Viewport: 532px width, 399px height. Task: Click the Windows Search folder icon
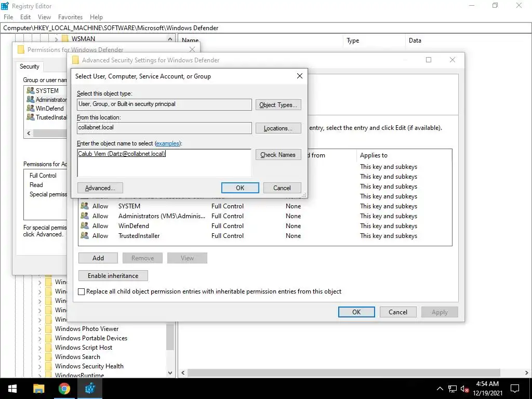[49, 356]
